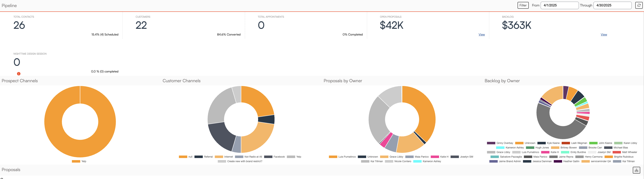Click the refresh icon beside the Through date
Screen dimensions: 644x179
click(x=639, y=5)
